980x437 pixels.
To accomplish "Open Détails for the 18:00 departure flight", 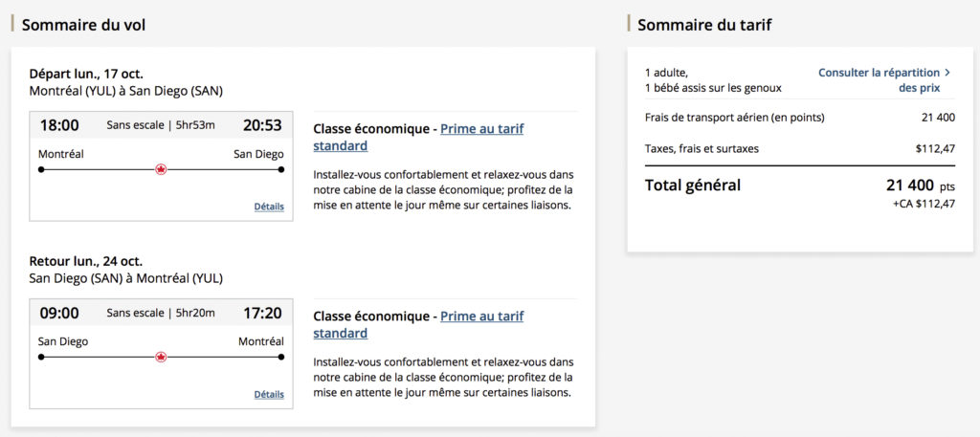I will [x=268, y=207].
